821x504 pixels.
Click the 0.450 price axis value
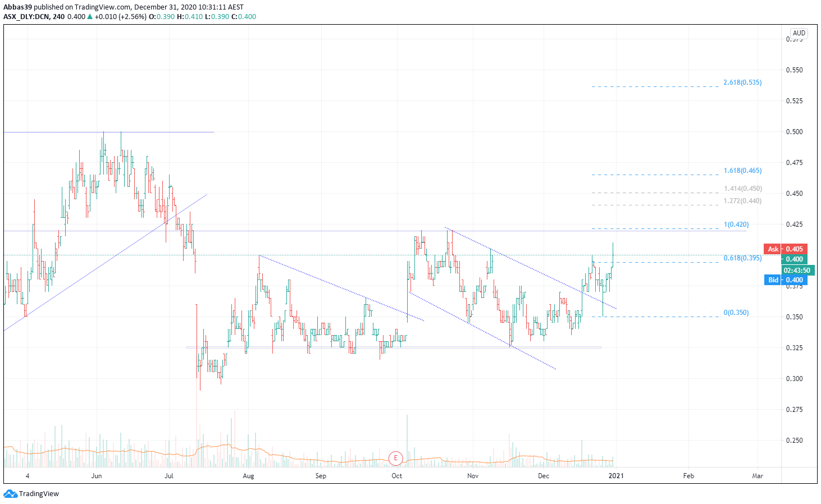click(x=794, y=194)
